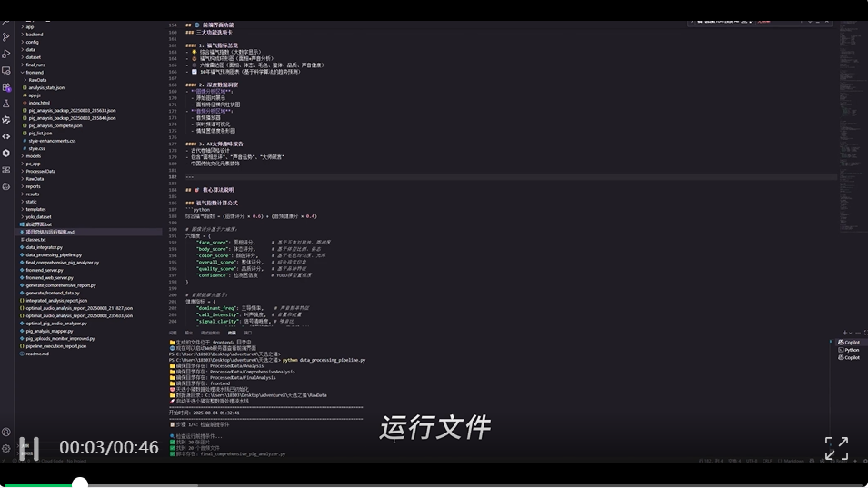Open analysis_stats.json in explorer
868x488 pixels.
coord(46,87)
